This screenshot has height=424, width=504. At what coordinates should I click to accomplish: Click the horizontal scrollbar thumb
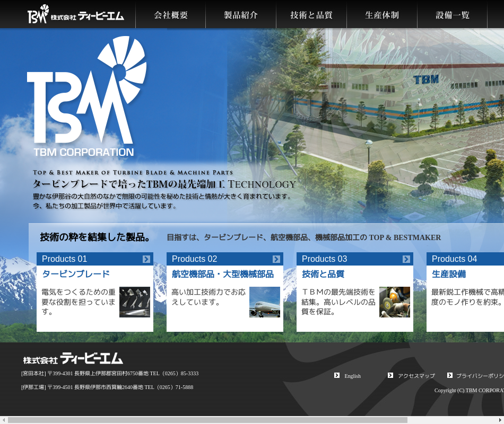[x=207, y=420]
